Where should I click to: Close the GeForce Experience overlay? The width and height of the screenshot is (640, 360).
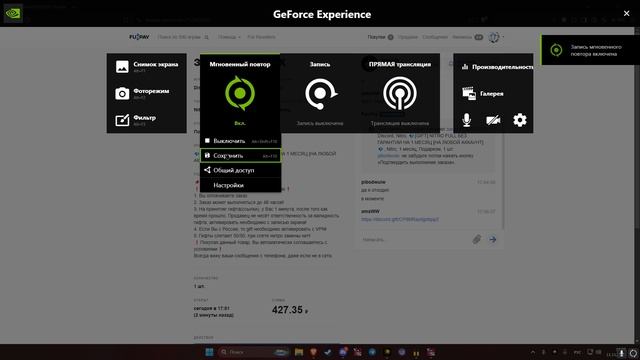tap(627, 13)
